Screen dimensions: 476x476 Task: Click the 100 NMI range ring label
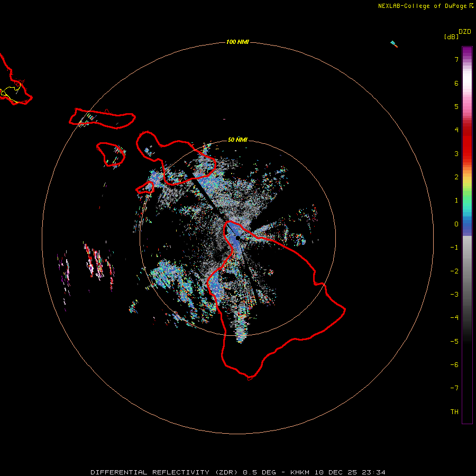coord(237,42)
